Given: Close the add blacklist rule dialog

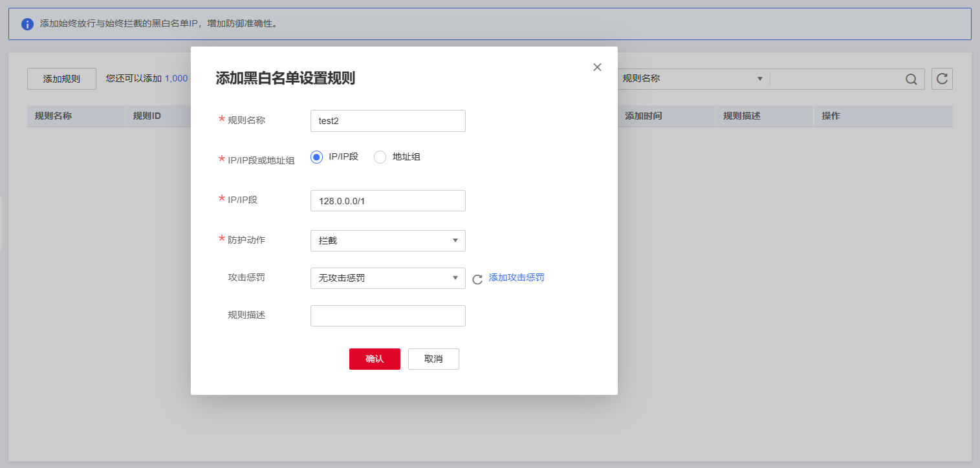Looking at the screenshot, I should (597, 67).
